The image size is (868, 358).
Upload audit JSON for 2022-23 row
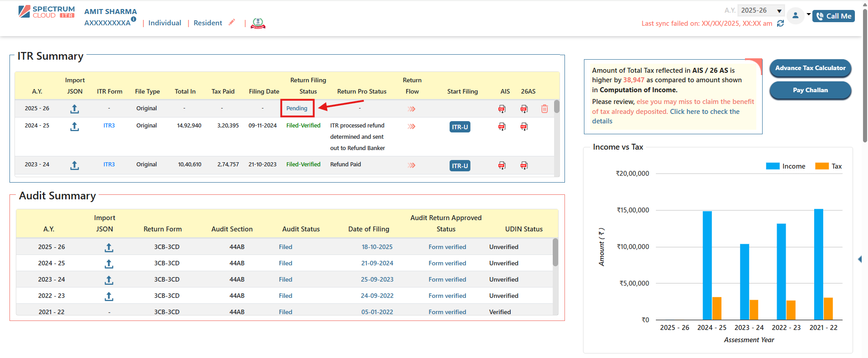coord(109,296)
